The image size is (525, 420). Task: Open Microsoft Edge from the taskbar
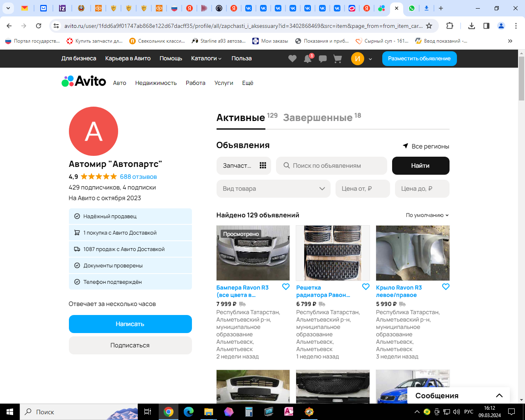[x=189, y=412]
